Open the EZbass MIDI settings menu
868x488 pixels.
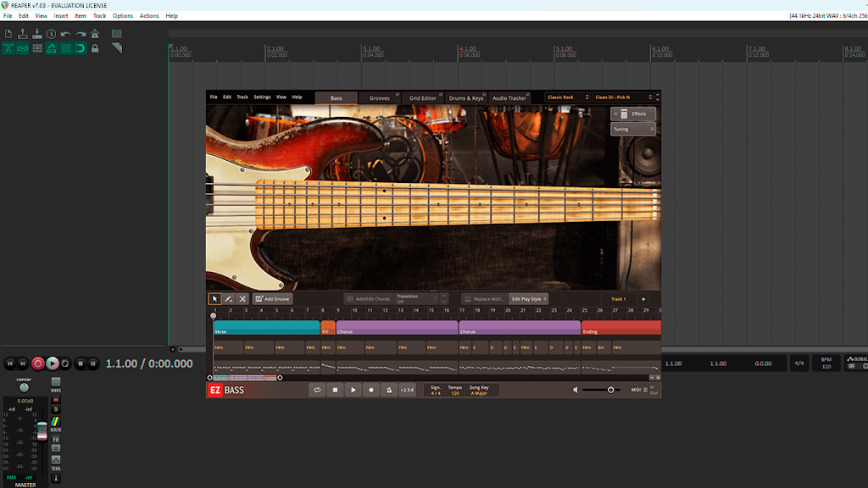click(x=639, y=390)
